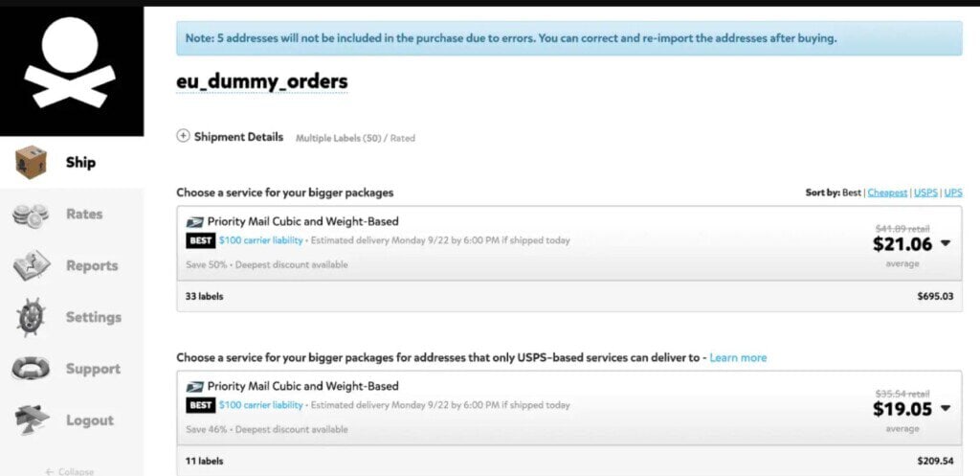Screen dimensions: 980x476
Task: Expand the Shipment Details plus icon
Action: point(184,137)
